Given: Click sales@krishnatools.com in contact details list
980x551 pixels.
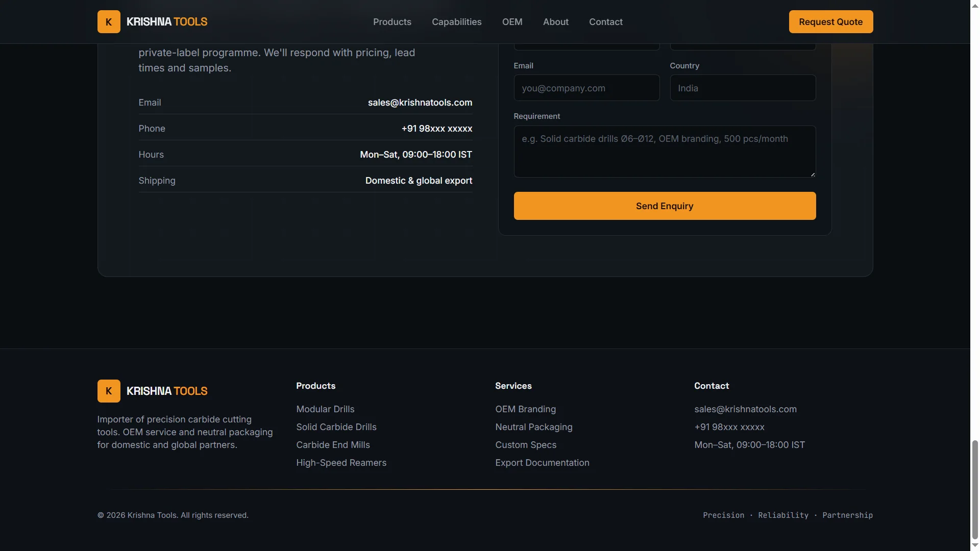Looking at the screenshot, I should point(420,103).
